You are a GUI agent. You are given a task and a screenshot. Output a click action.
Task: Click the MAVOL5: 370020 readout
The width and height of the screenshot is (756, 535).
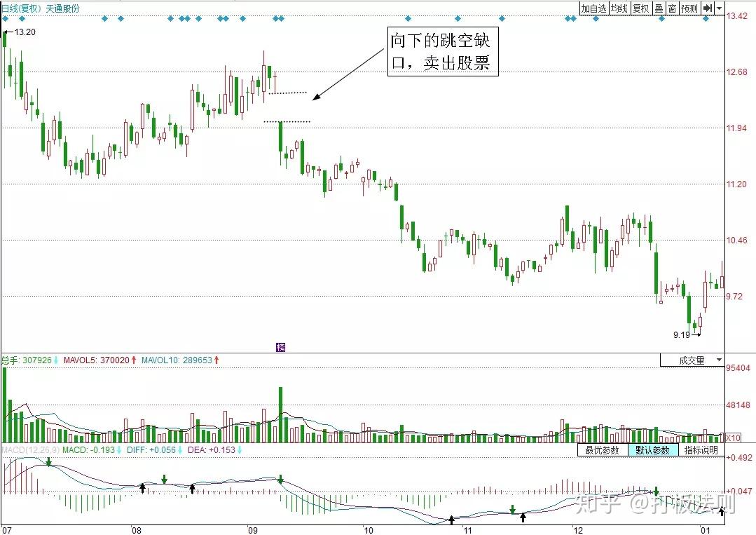click(x=97, y=360)
